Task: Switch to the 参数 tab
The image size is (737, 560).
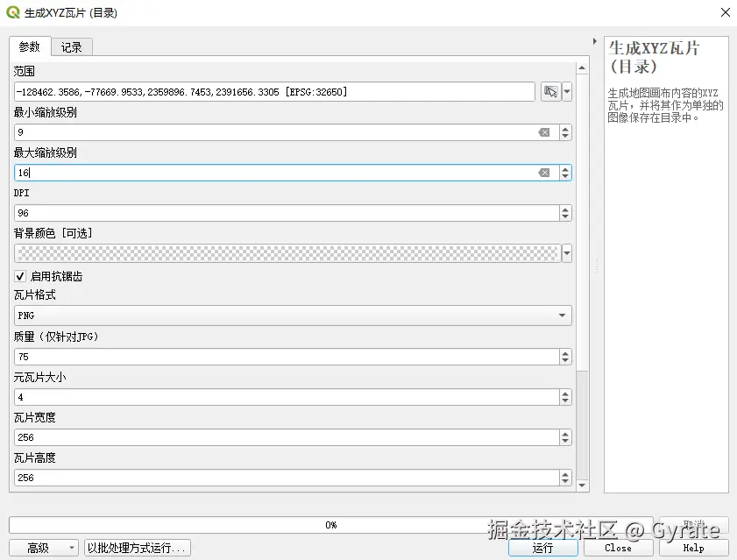Action: point(30,46)
